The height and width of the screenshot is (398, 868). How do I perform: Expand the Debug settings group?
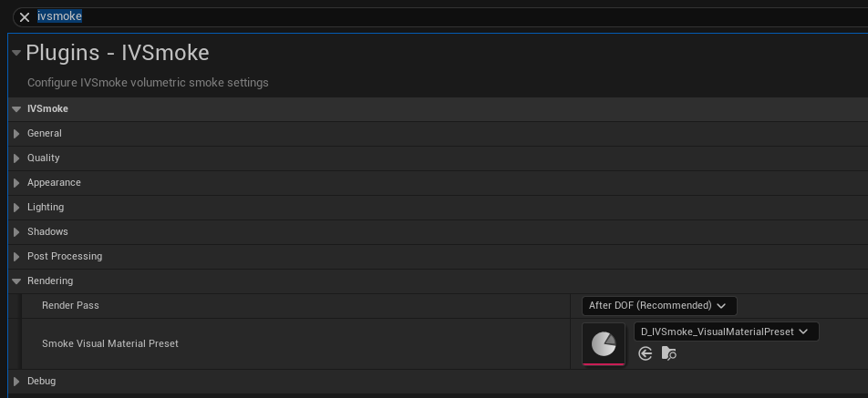(x=16, y=382)
